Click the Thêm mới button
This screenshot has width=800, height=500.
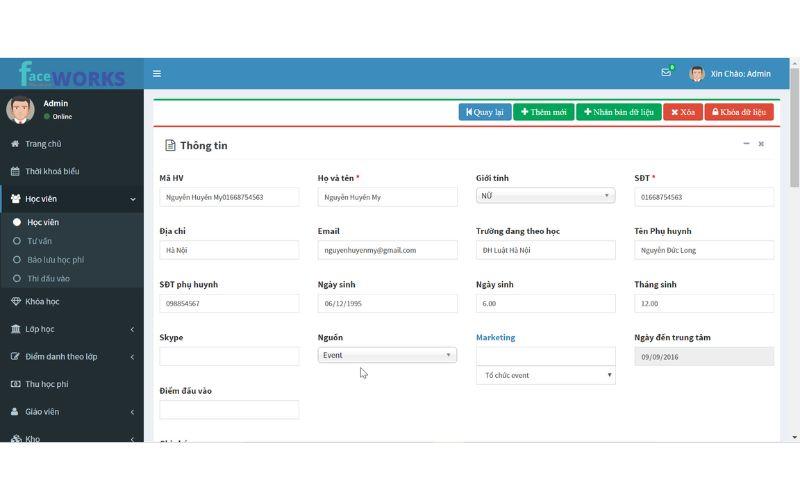tap(543, 112)
